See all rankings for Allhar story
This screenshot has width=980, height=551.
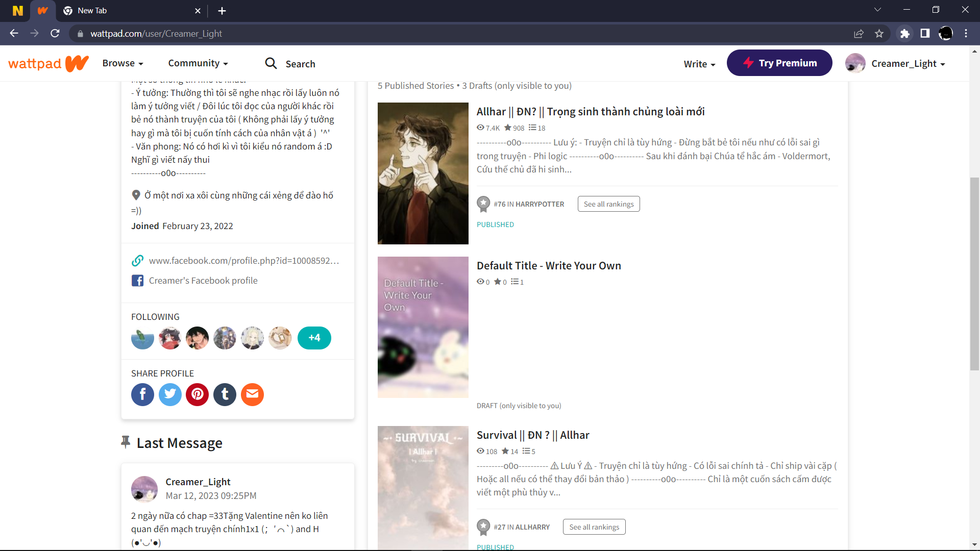click(x=608, y=204)
